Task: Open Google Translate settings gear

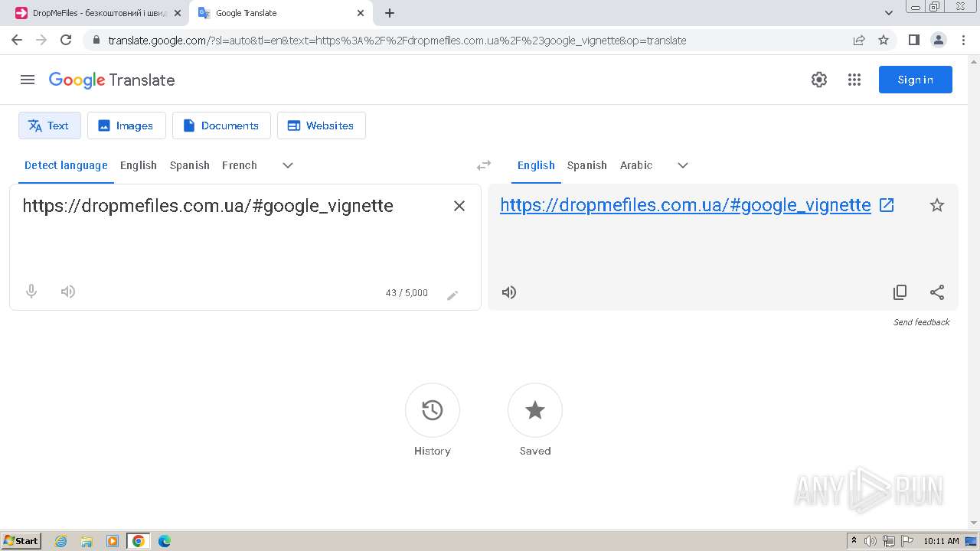Action: pyautogui.click(x=819, y=80)
